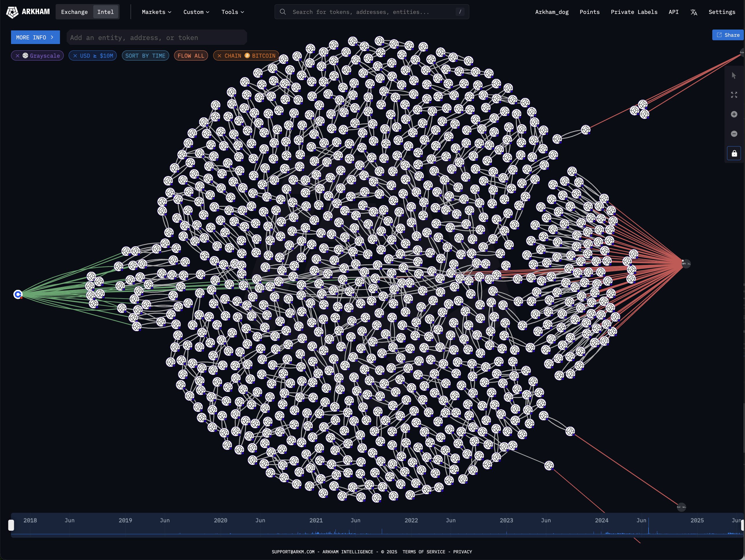Screen dimensions: 745x560
Task: Toggle the SORT BY TIME option
Action: point(145,56)
